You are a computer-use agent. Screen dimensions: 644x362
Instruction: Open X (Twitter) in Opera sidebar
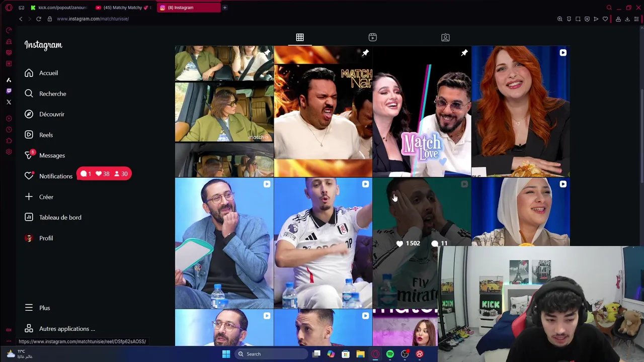point(9,102)
